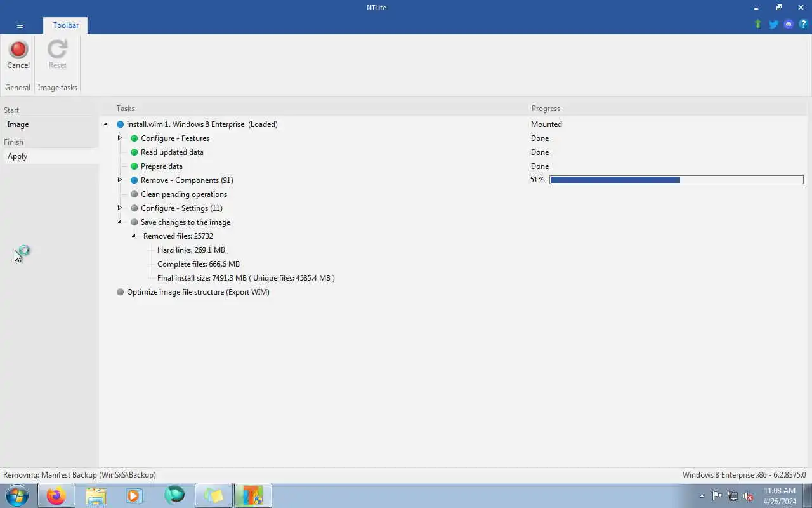Click Done status for Prepare data

tap(540, 166)
